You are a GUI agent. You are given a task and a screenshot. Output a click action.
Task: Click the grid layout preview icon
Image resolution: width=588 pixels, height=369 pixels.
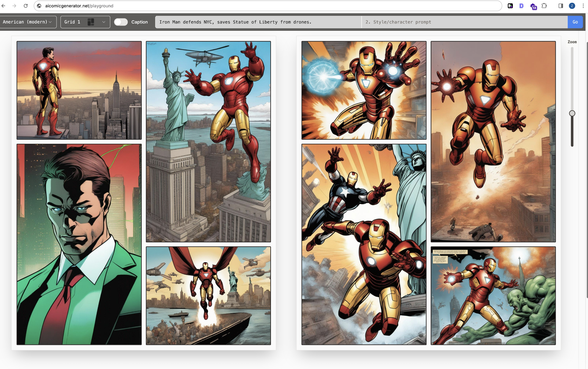(x=91, y=22)
